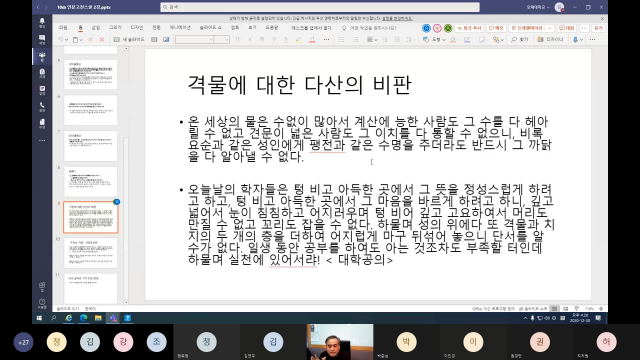Viewport: 640px width, 360px height.
Task: Click the Designer icon button
Action: click(551, 40)
